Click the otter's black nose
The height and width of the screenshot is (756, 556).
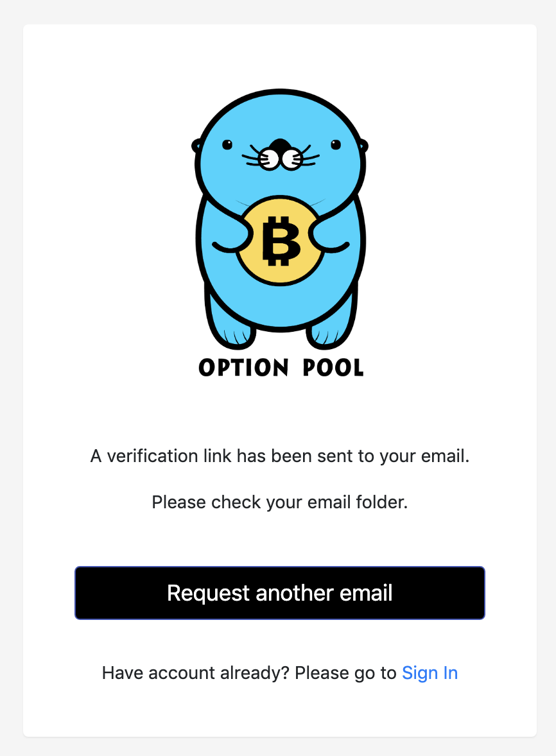(280, 146)
